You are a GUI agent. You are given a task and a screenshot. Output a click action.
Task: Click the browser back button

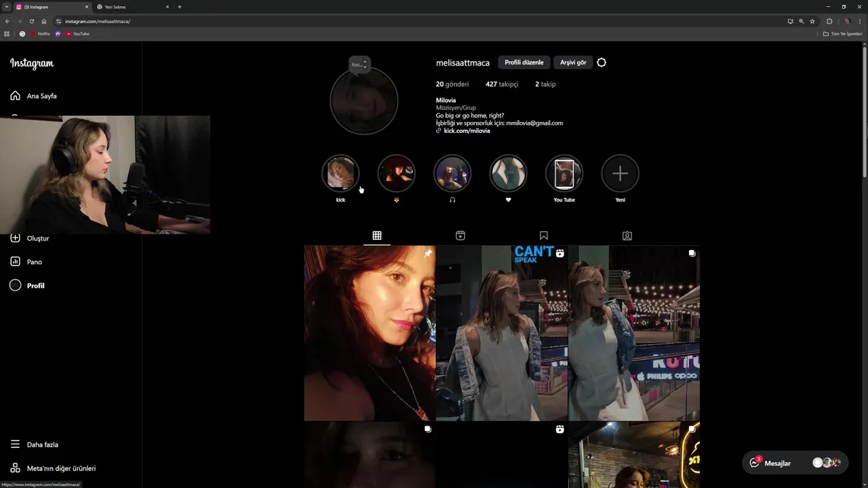7,21
